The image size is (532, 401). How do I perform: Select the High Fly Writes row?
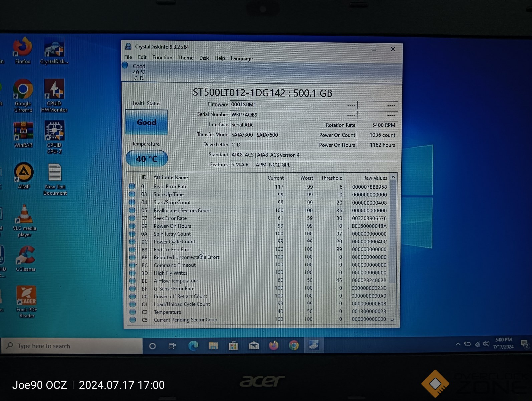tap(258, 273)
